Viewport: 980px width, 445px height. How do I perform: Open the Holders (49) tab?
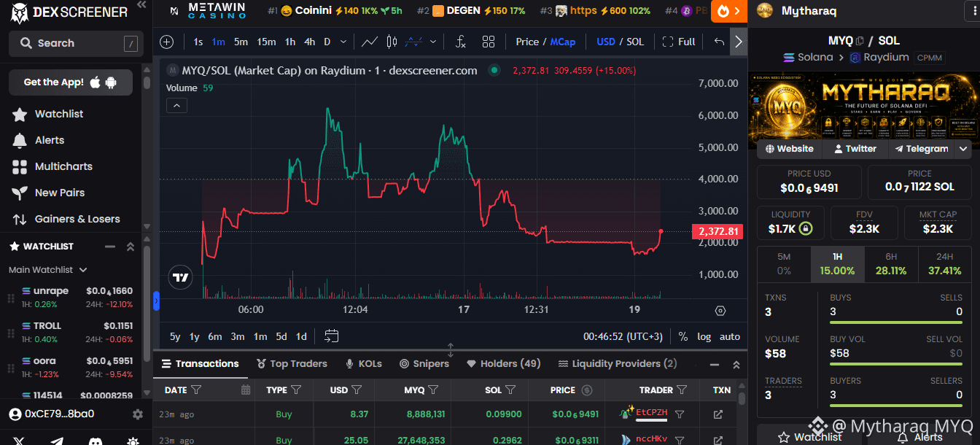pos(504,363)
